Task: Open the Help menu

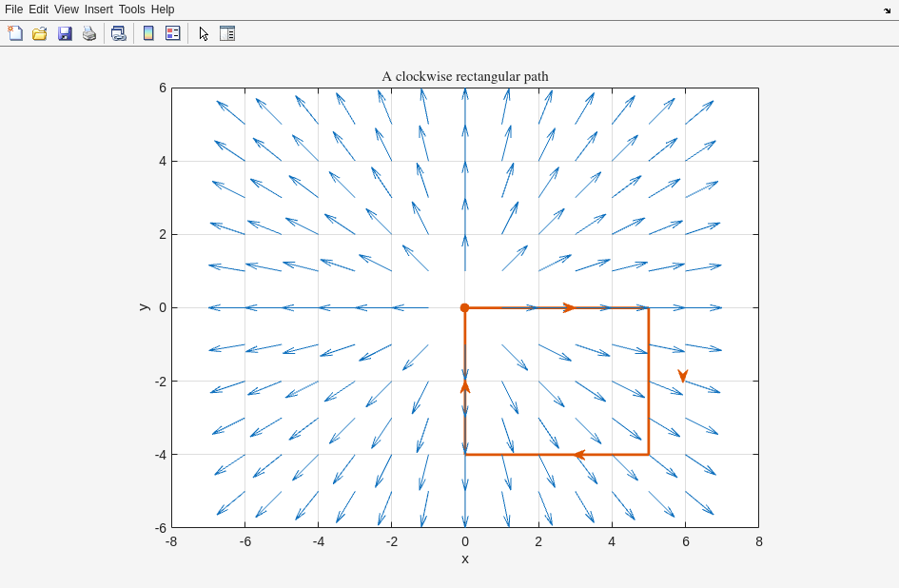Action: point(163,10)
